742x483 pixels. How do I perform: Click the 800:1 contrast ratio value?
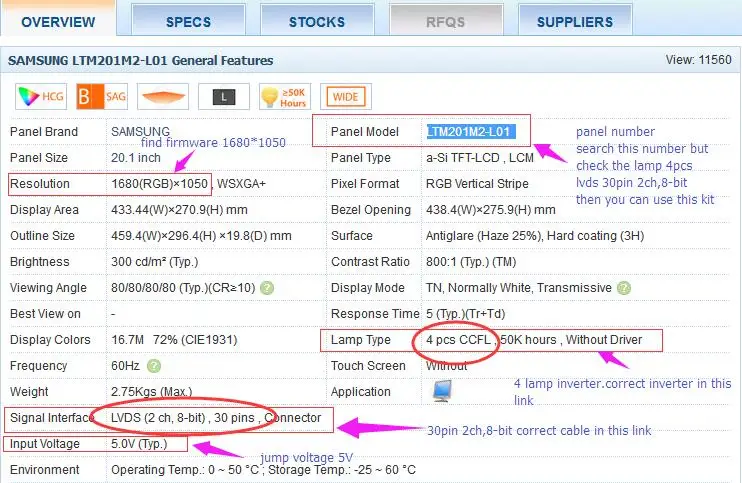[471, 262]
